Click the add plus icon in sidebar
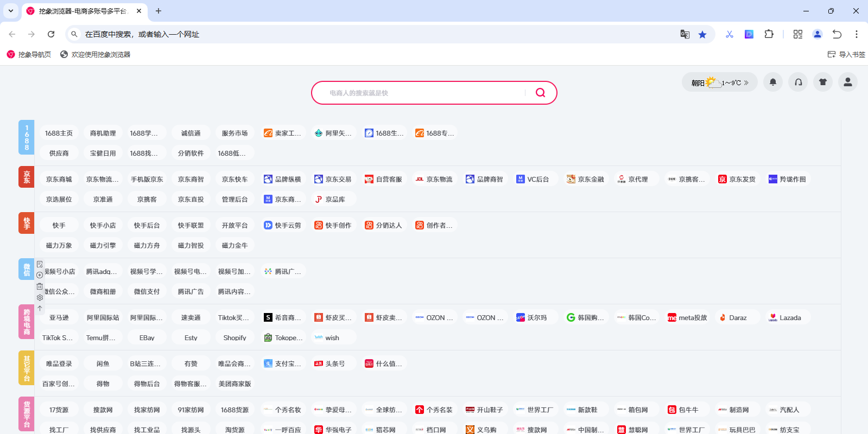Screen dimensions: 868x434 [x=40, y=275]
